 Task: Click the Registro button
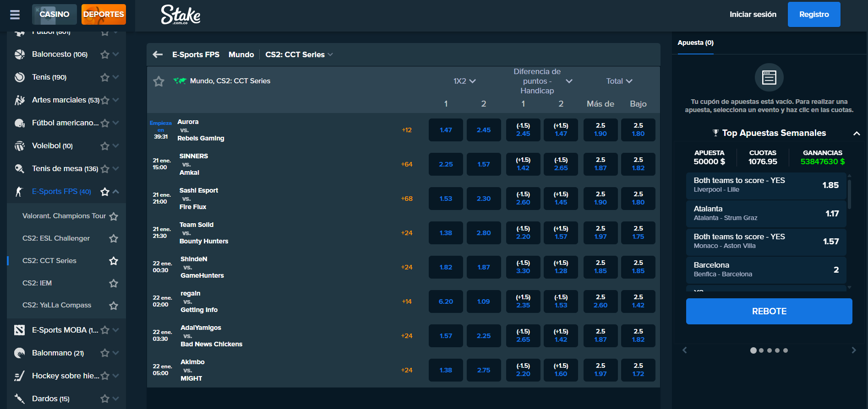(814, 15)
